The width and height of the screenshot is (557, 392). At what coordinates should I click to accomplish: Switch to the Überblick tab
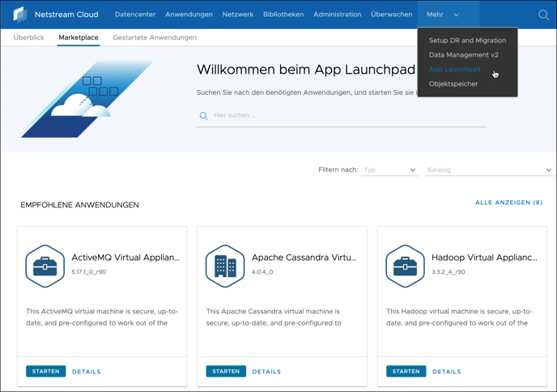point(29,38)
